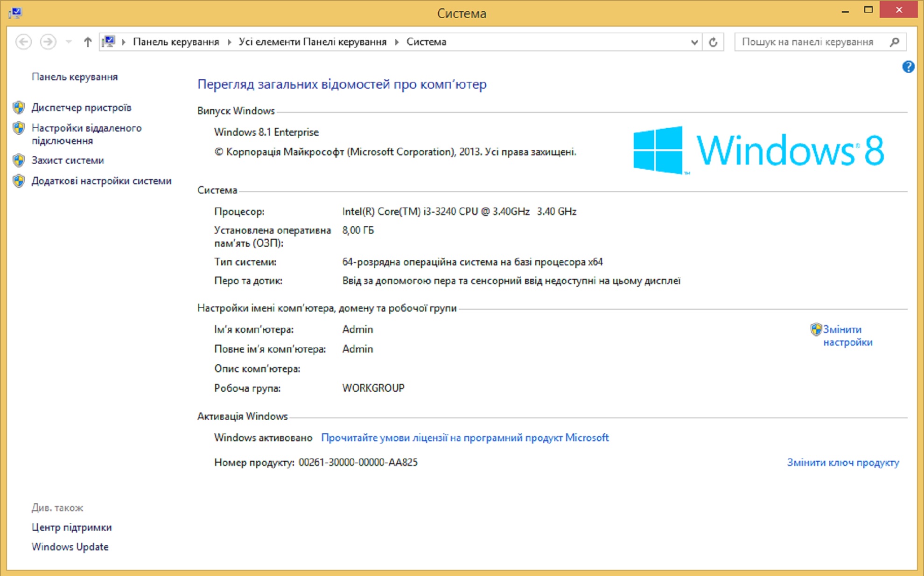This screenshot has height=576, width=924.
Task: Click the computer icon in address bar
Action: 109,42
